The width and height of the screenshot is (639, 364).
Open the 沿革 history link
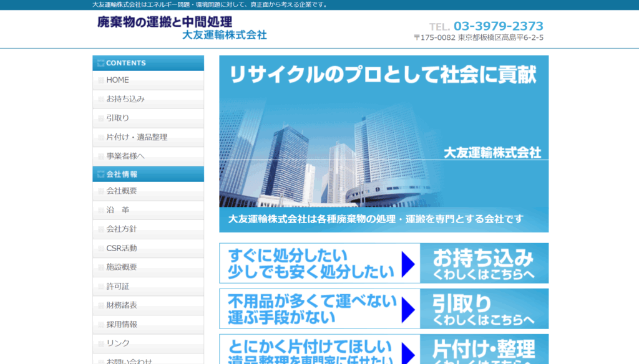118,210
